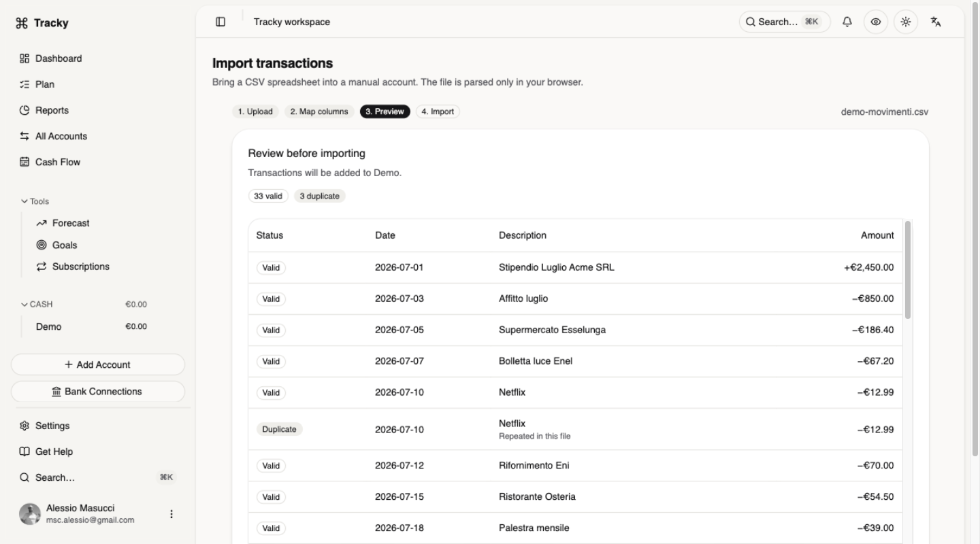Click Ristorante Osteria description

pyautogui.click(x=537, y=497)
